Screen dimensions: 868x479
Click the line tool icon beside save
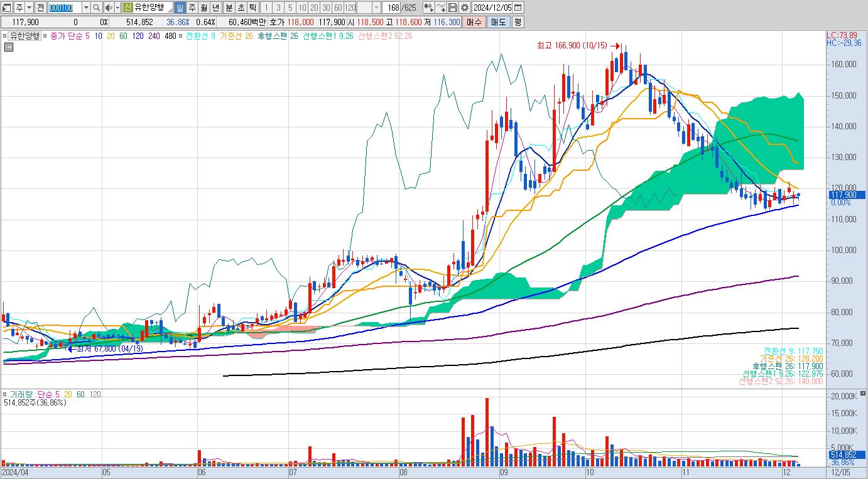coord(440,8)
